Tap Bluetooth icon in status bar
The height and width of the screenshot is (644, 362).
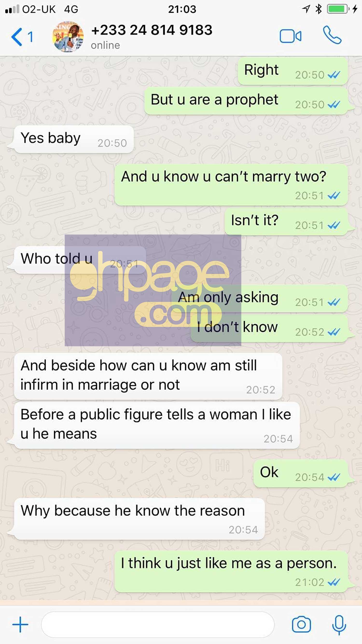(318, 9)
